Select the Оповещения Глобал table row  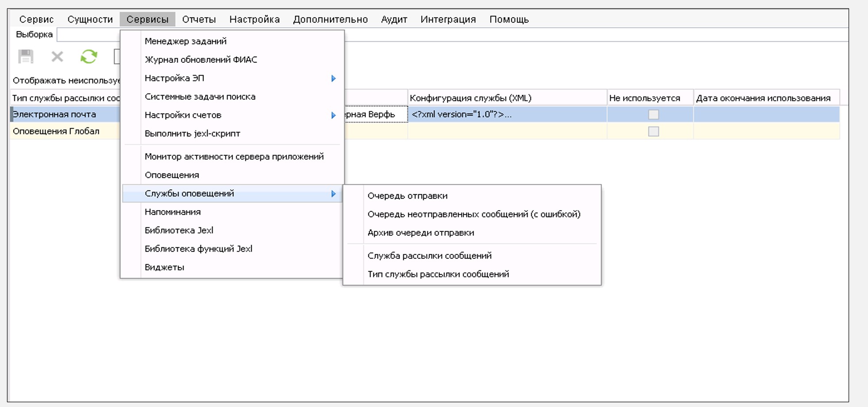pos(56,131)
